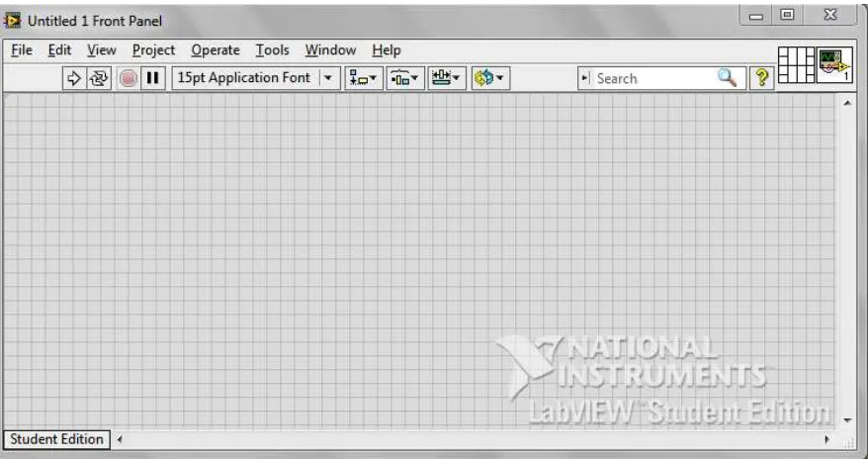Click the Student Edition status label

[x=57, y=439]
